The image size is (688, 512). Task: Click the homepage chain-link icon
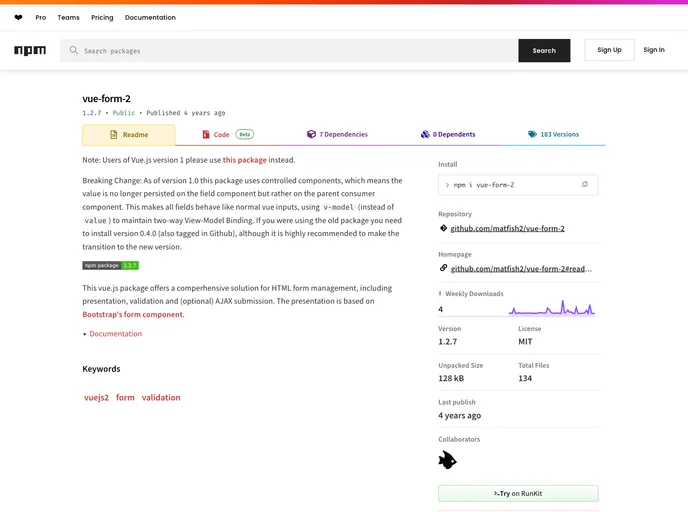[x=443, y=268]
